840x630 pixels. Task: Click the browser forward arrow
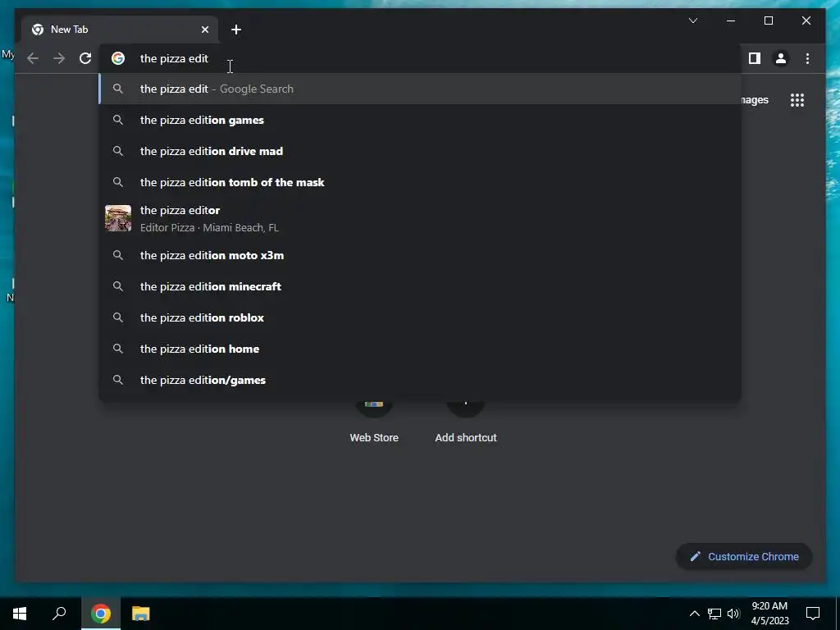pyautogui.click(x=59, y=58)
